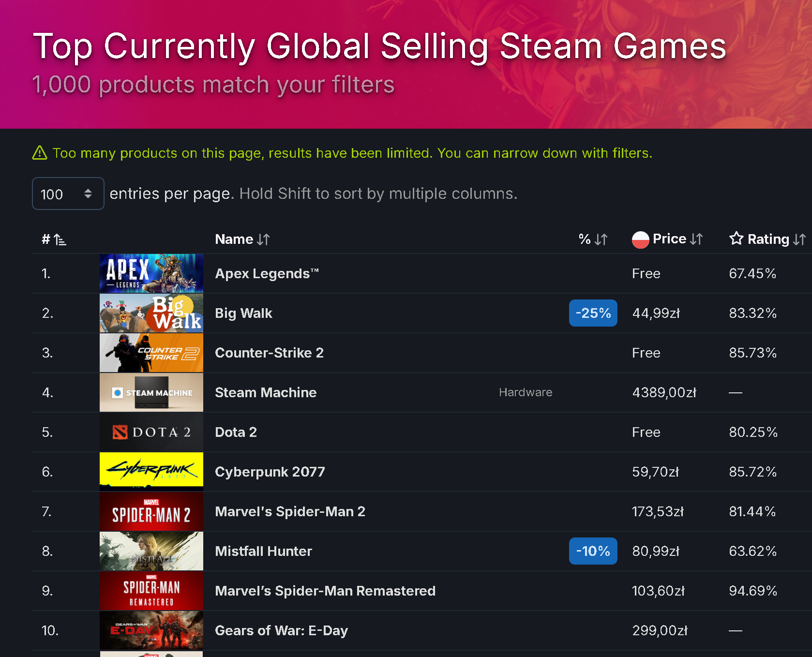Open Counter-Strike 2 game page

pos(269,353)
